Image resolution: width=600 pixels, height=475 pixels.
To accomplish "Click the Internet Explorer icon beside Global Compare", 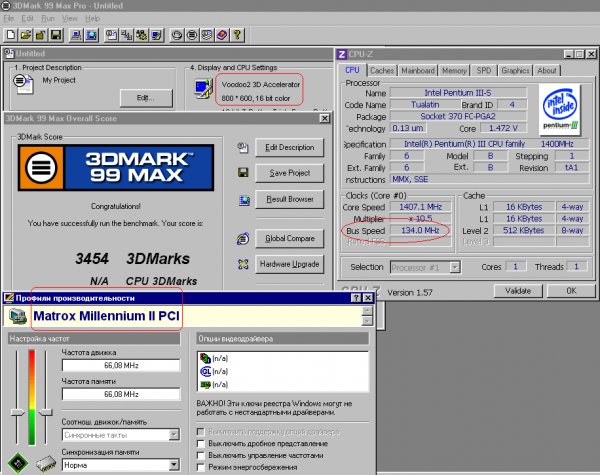I will [x=243, y=238].
